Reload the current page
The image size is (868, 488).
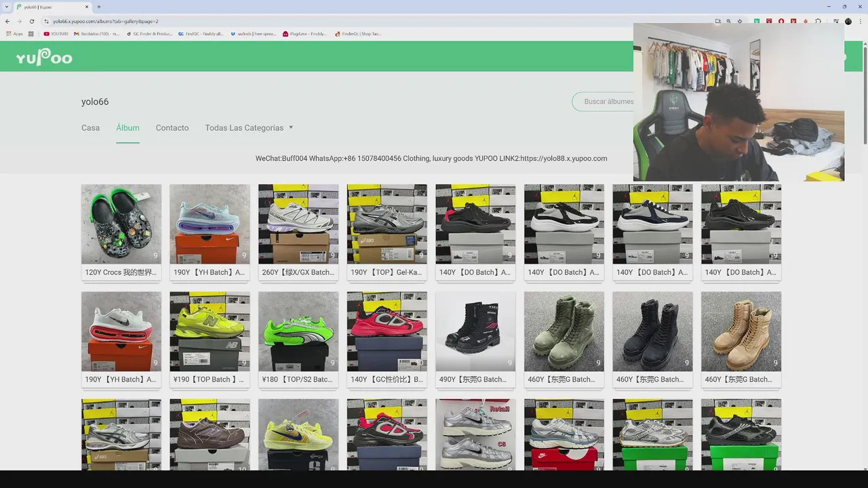(31, 21)
